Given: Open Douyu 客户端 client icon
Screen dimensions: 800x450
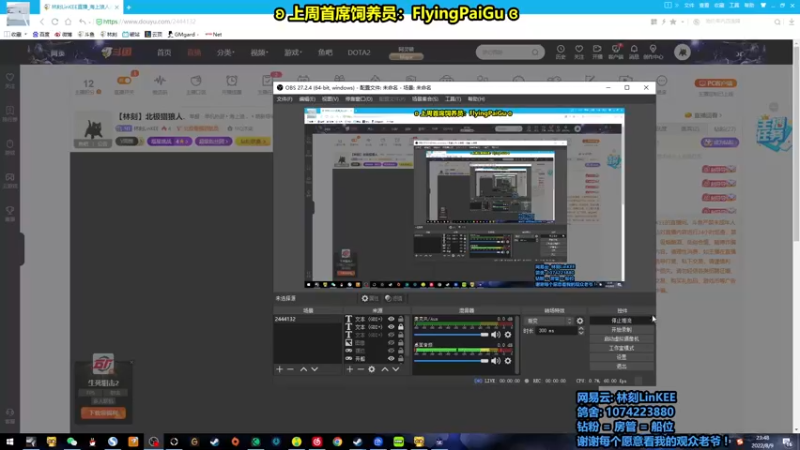Looking at the screenshot, I should (616, 52).
